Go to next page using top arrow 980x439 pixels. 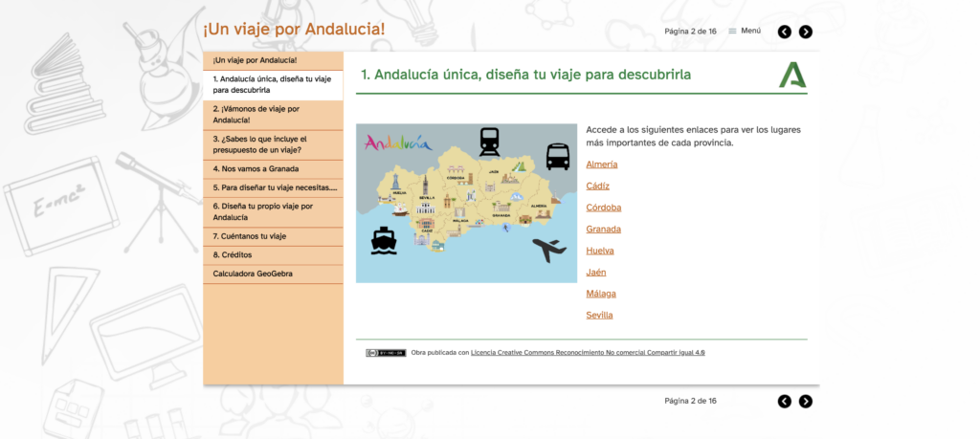806,32
